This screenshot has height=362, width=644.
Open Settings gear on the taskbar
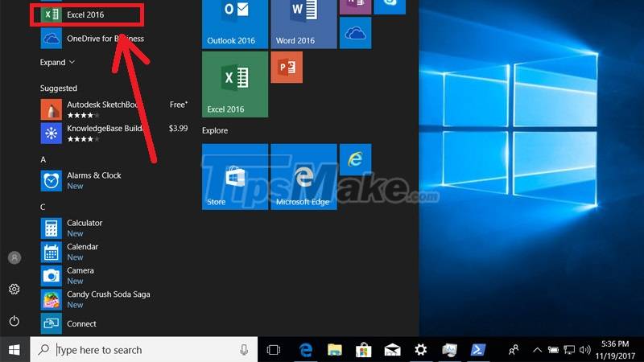click(420, 350)
